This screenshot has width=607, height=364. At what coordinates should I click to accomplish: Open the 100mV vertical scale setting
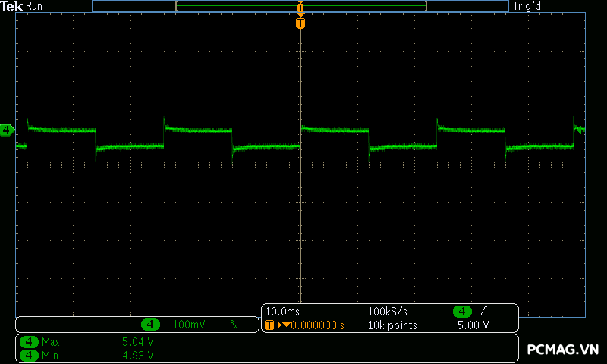(189, 325)
